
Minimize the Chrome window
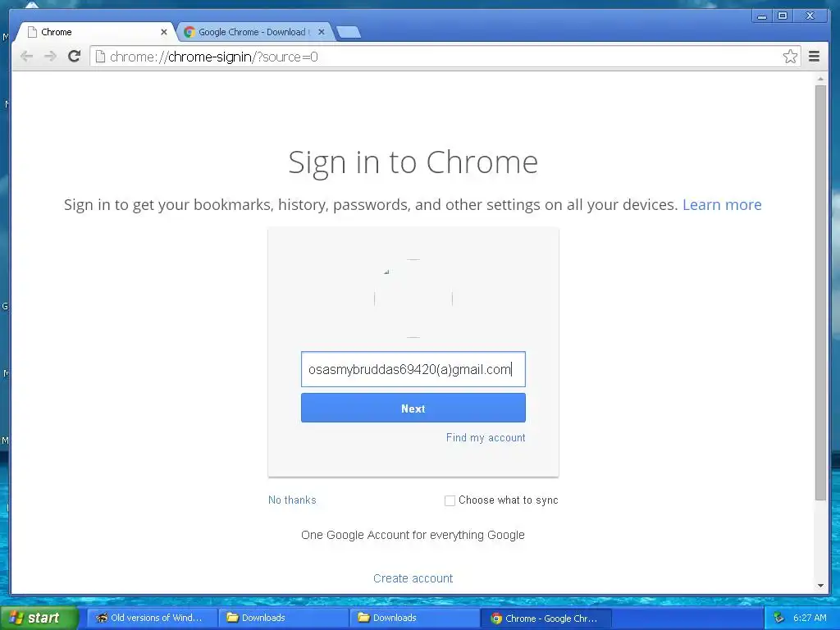coord(761,16)
